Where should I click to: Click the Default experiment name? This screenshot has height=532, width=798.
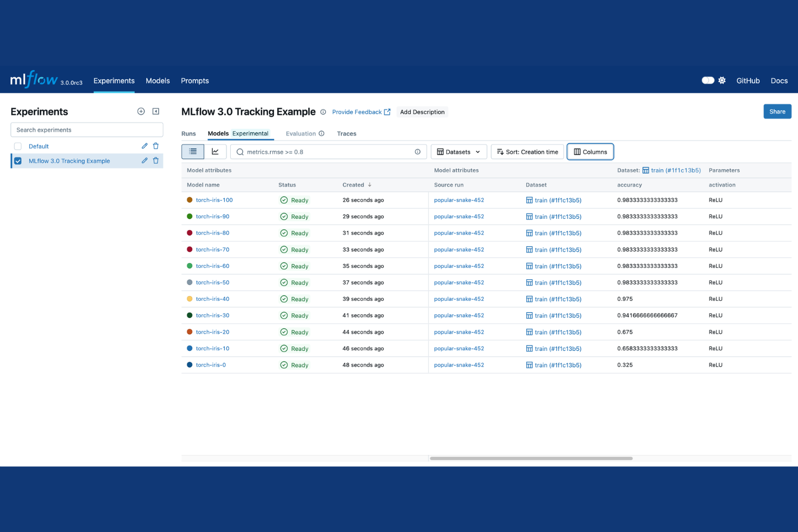[x=38, y=146]
